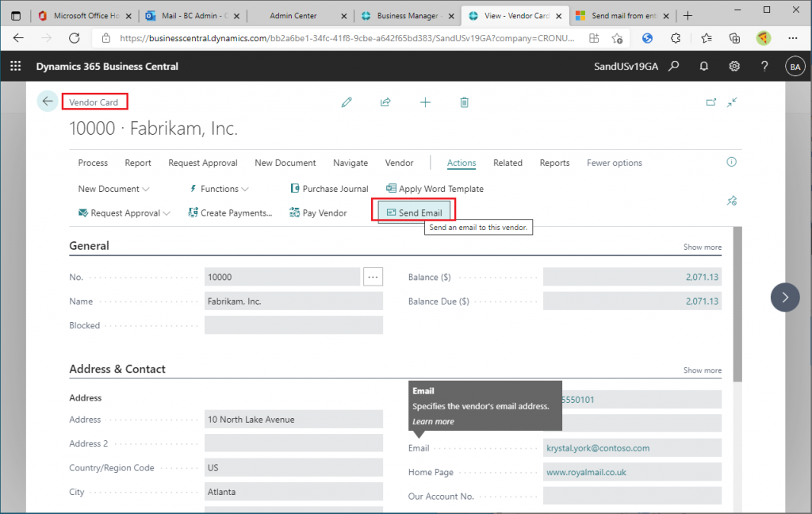Open the Related menu
Viewport: 812px width, 514px height.
(x=507, y=163)
